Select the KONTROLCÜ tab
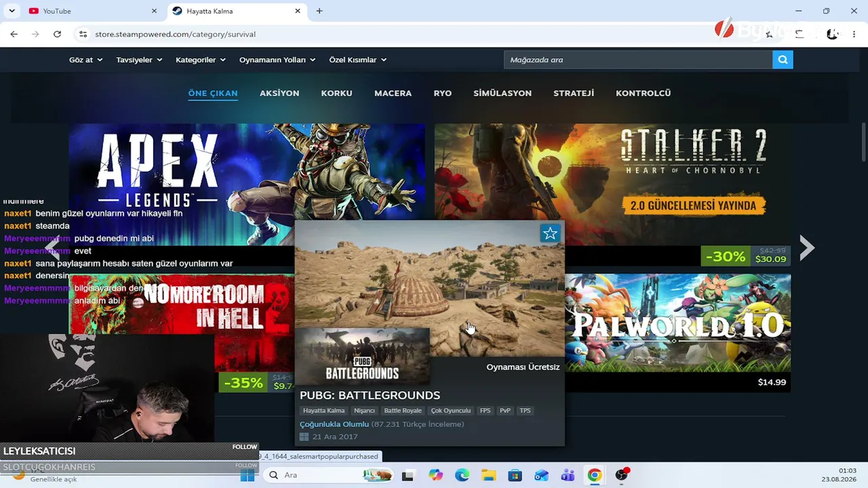 click(x=643, y=93)
